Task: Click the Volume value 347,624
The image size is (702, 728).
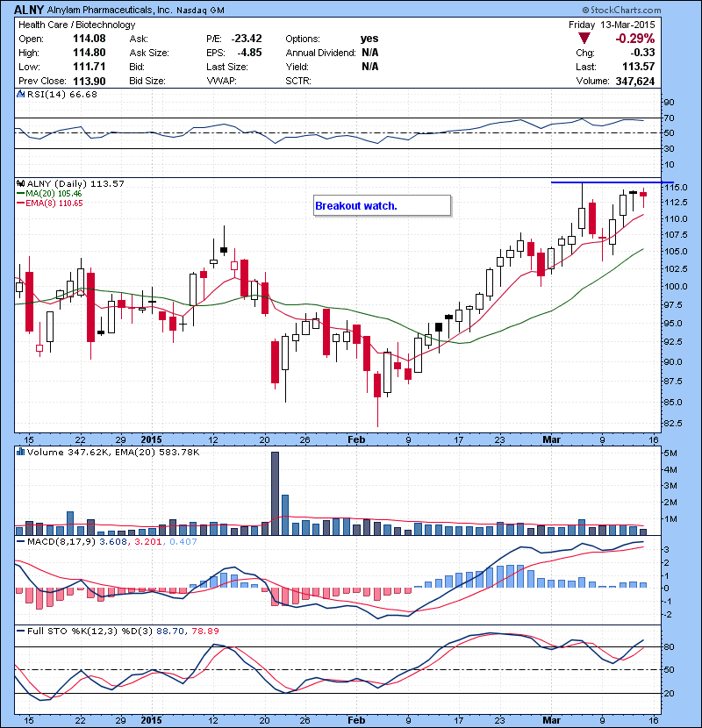Action: click(635, 82)
